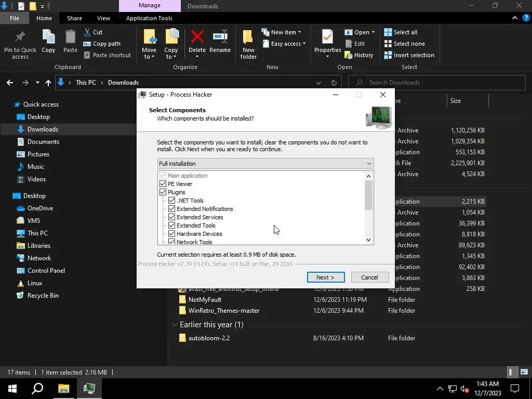
Task: Select the NotMyFault folder
Action: click(x=205, y=300)
